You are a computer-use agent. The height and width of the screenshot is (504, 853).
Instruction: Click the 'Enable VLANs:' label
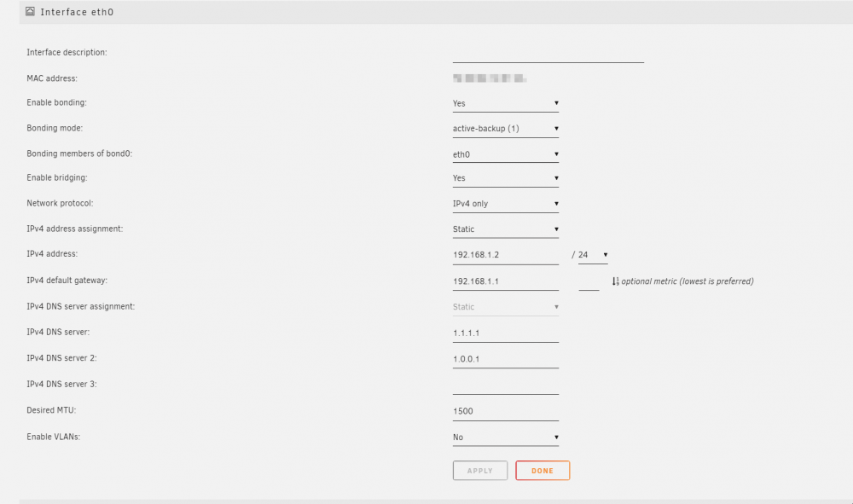(x=53, y=437)
